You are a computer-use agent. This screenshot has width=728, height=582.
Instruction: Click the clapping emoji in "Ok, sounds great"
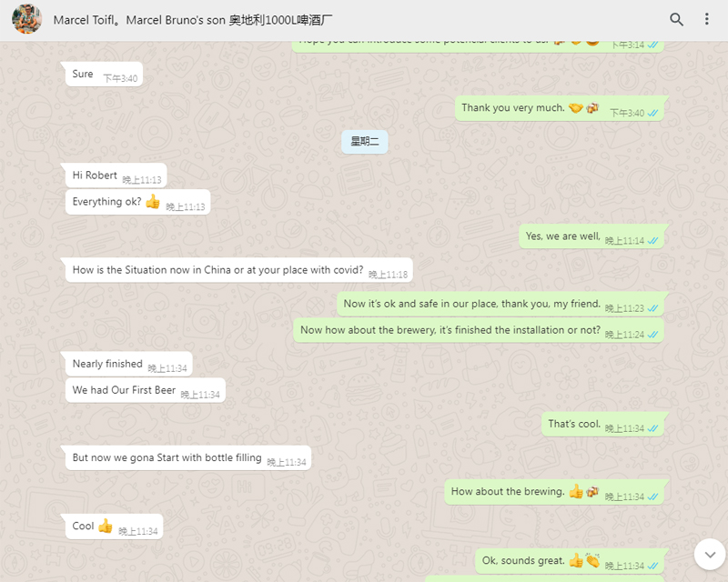[592, 560]
